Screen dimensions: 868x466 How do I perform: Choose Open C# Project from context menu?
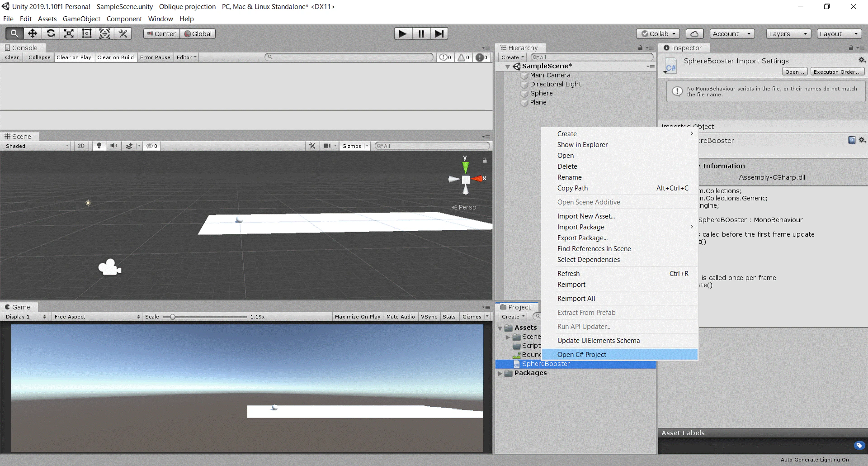coord(620,355)
